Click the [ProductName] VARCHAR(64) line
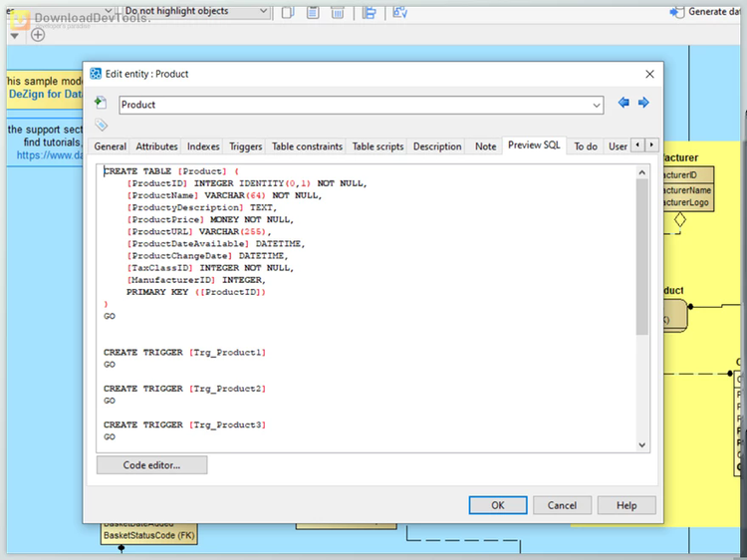 click(x=224, y=195)
